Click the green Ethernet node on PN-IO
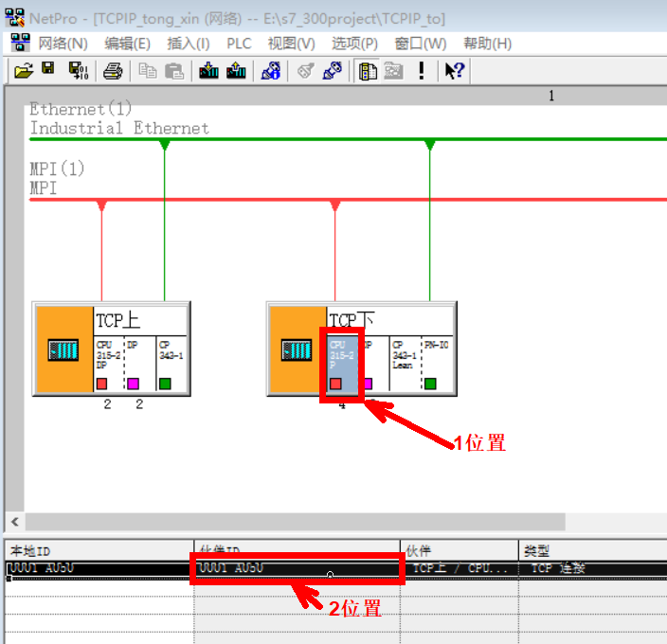Image resolution: width=667 pixels, height=644 pixels. coord(431,384)
